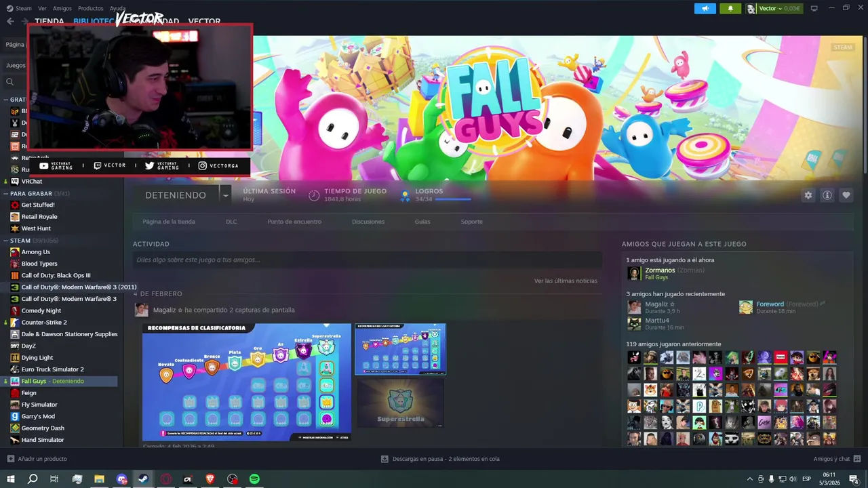The width and height of the screenshot is (868, 488).
Task: Select Retail Royale in library
Action: pyautogui.click(x=39, y=217)
